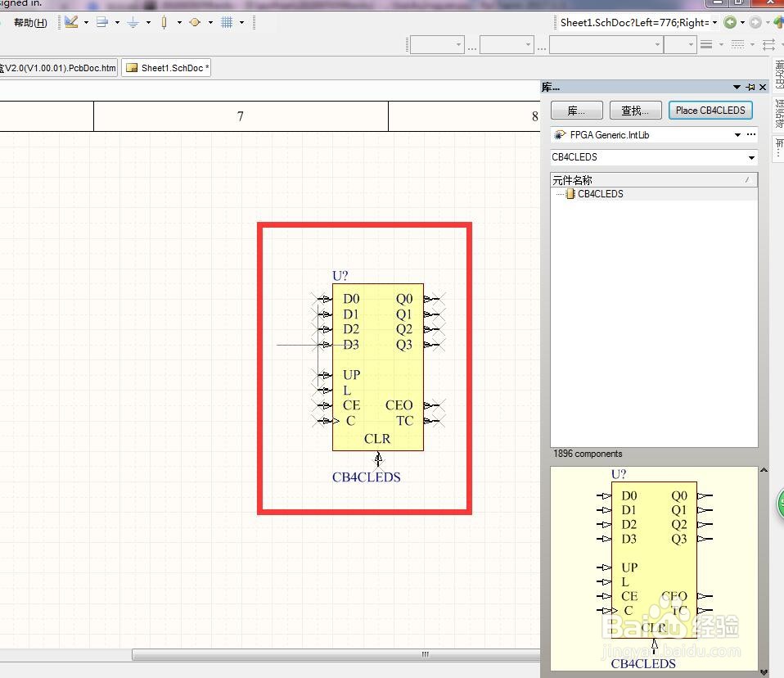Screen dimensions: 784x678
Task: Open the CB4CLEDS filter dropdown
Action: pos(751,157)
